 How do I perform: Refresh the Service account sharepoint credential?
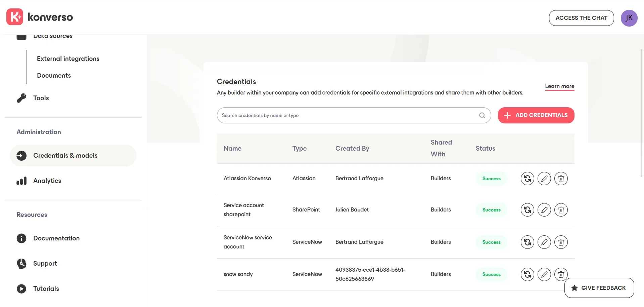pyautogui.click(x=527, y=210)
